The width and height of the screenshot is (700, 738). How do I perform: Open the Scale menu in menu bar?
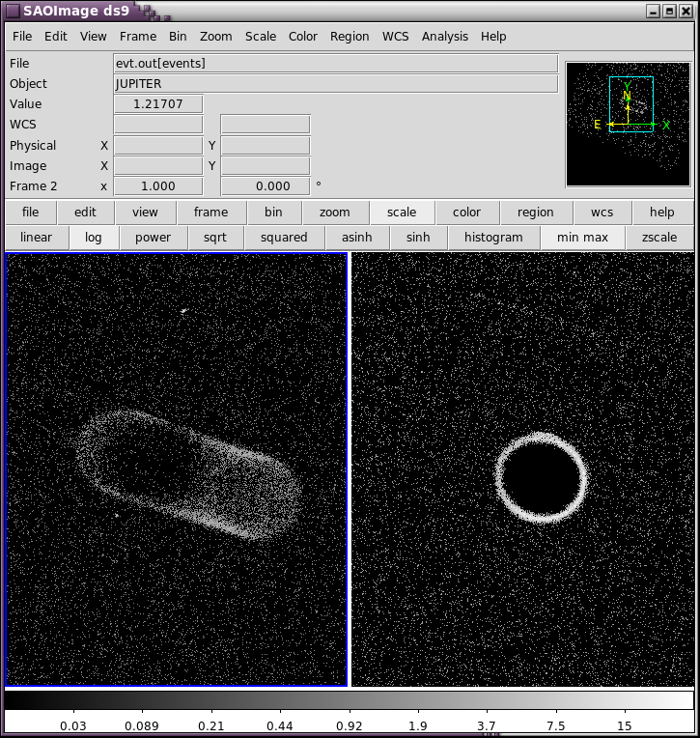(x=260, y=37)
